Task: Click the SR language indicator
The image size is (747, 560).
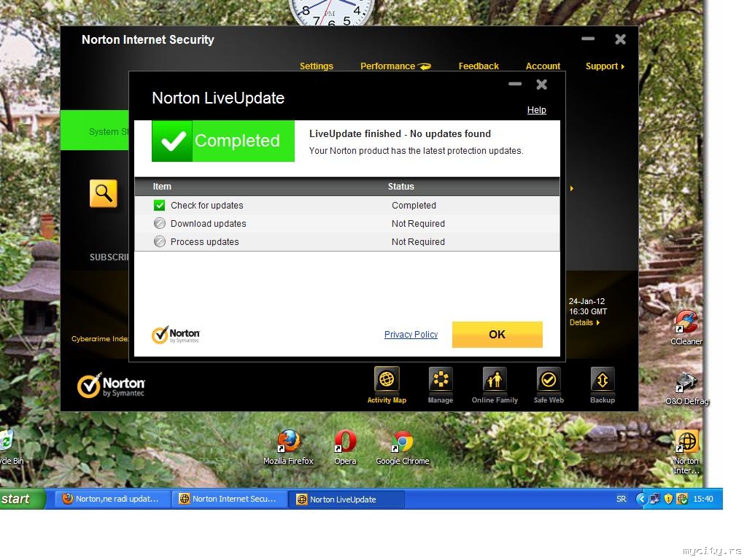Action: point(621,499)
